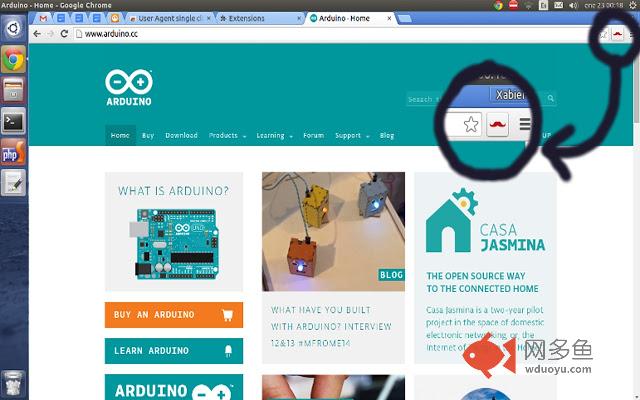
Task: Launch the PHP IDE from the launcher
Action: [13, 152]
